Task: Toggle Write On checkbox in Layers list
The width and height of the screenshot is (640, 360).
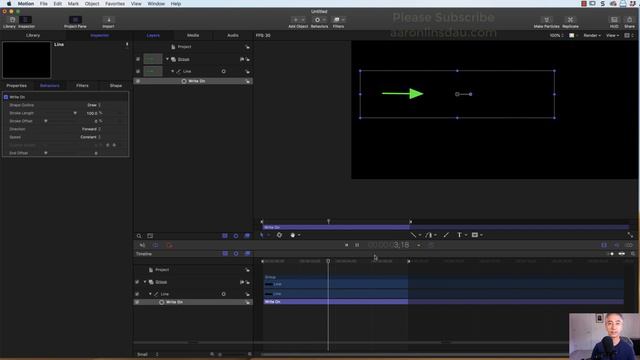Action: 138,81
